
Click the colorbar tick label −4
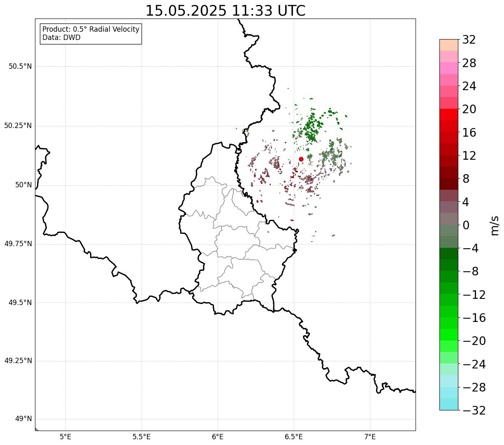tap(471, 248)
